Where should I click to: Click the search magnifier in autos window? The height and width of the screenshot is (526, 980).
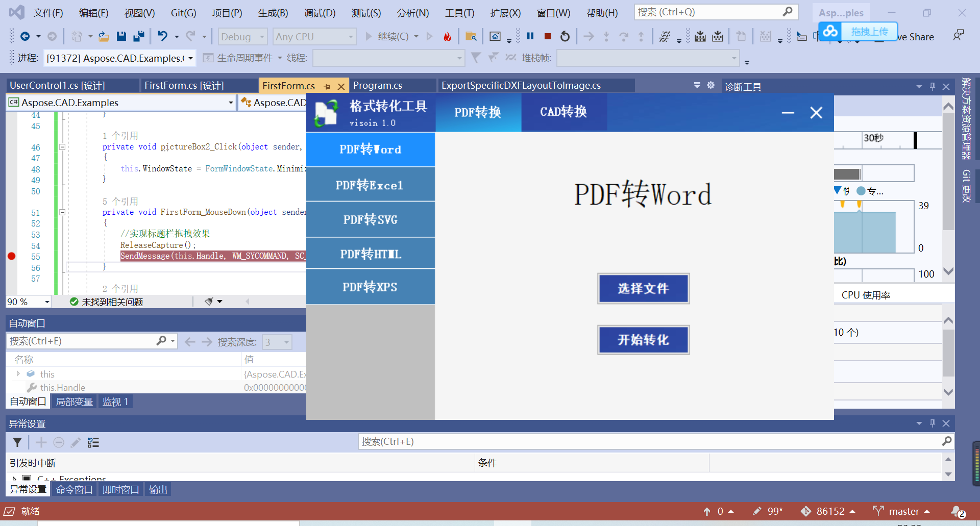[x=161, y=340]
